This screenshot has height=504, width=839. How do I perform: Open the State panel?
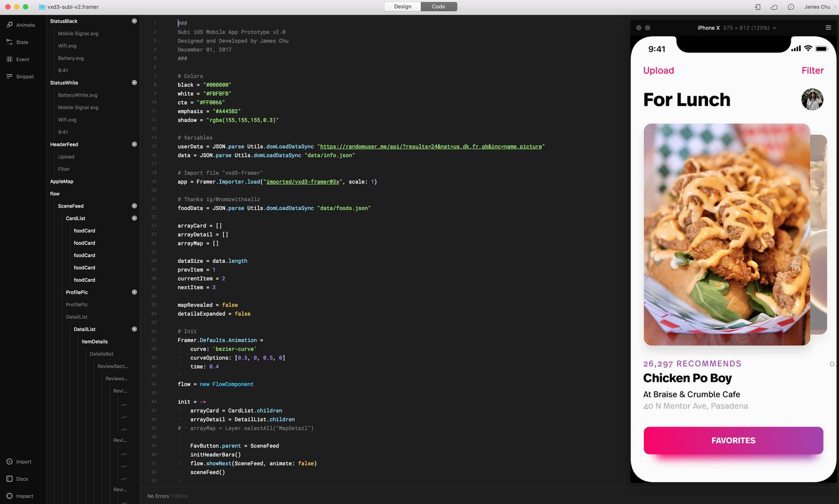pyautogui.click(x=17, y=42)
